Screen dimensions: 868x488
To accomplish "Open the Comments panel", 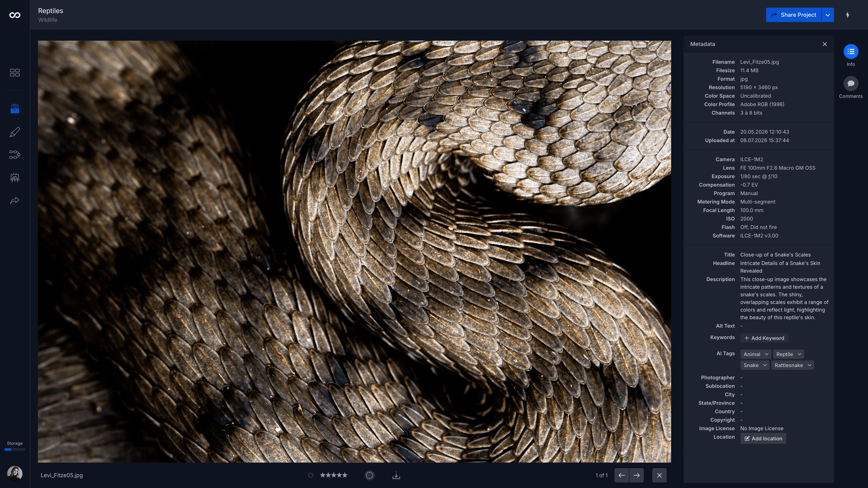I will click(851, 83).
